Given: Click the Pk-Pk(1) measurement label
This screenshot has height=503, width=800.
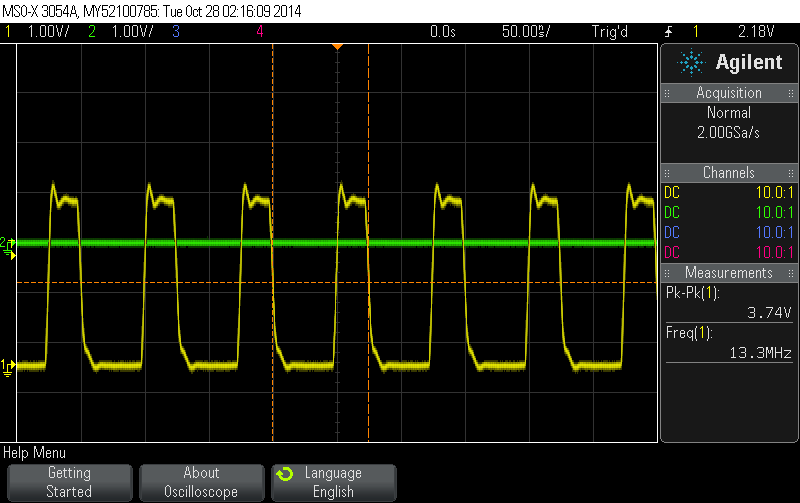Looking at the screenshot, I should point(692,293).
